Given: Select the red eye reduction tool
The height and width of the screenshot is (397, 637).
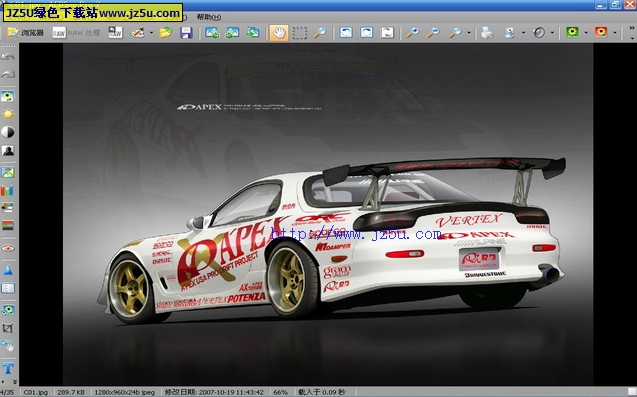Looking at the screenshot, I should tap(8, 248).
